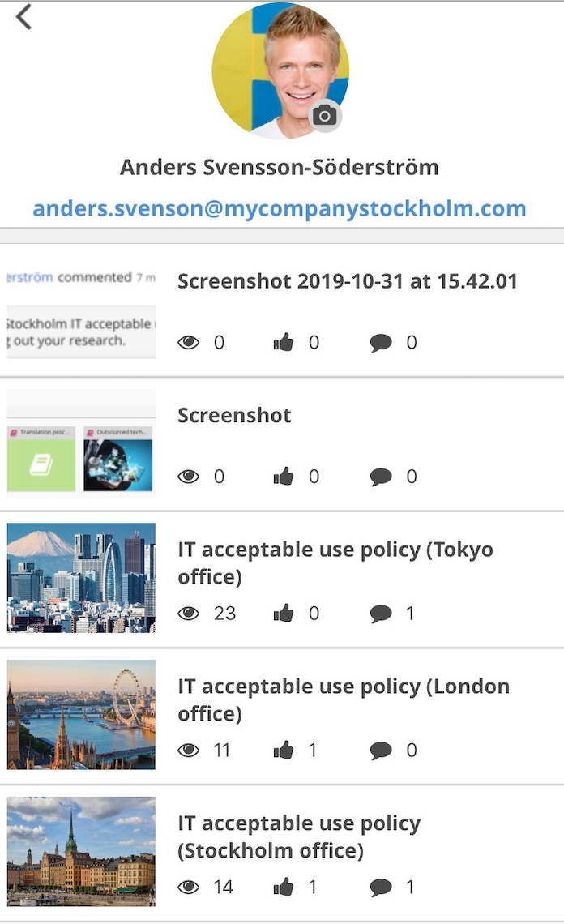Click thumbs-up on plain Screenshot item
564x924 pixels.
click(284, 477)
